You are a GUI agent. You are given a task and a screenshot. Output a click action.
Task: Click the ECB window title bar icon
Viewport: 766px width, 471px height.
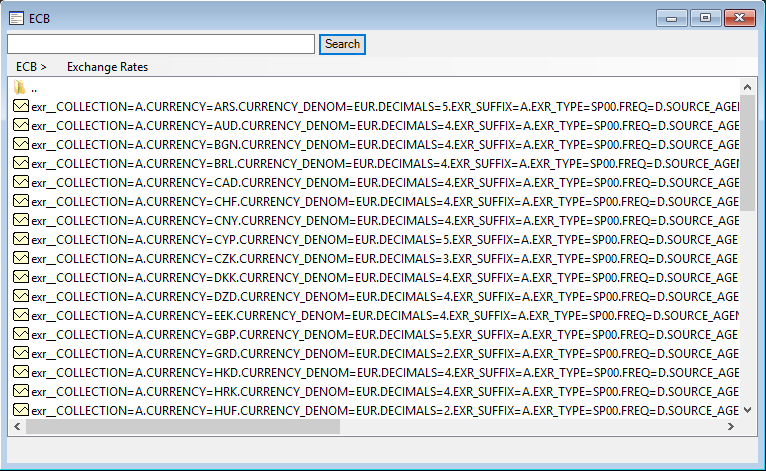click(x=16, y=19)
